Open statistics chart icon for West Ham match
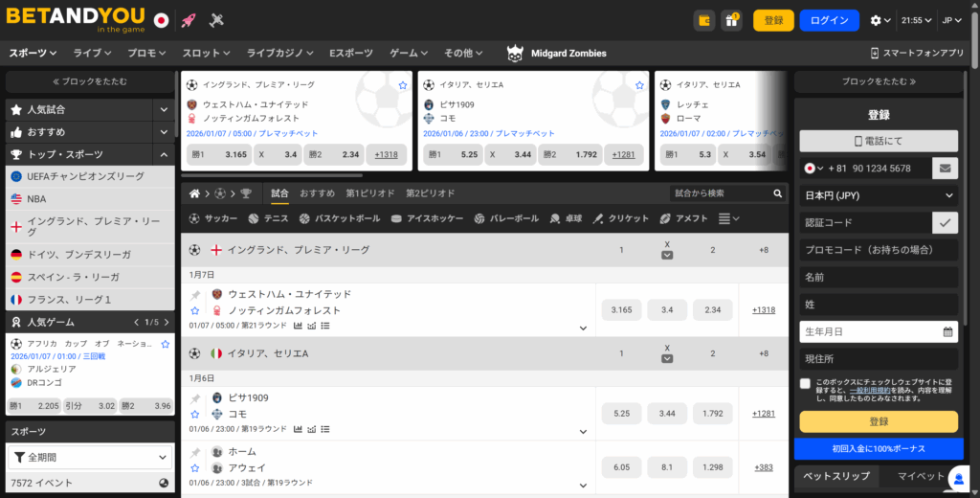The height and width of the screenshot is (498, 980). (x=298, y=326)
